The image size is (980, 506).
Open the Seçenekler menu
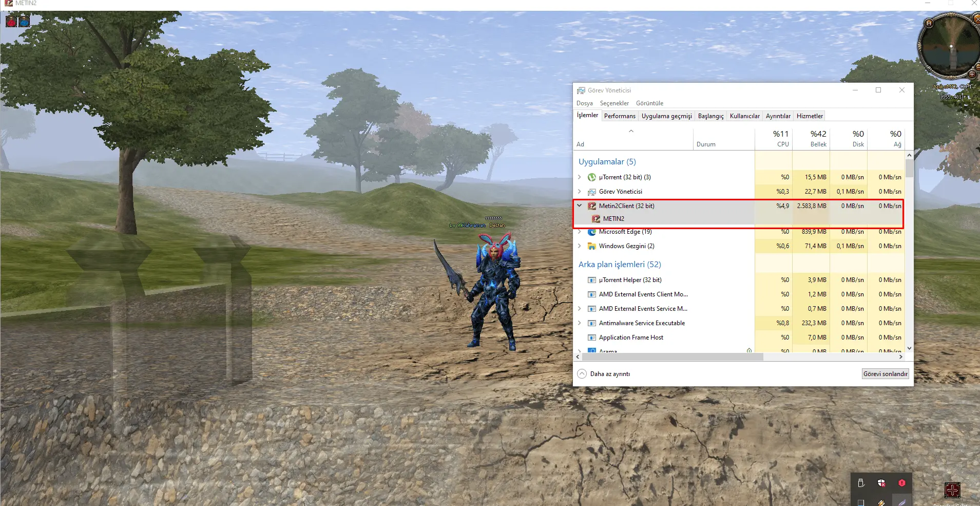click(x=614, y=103)
